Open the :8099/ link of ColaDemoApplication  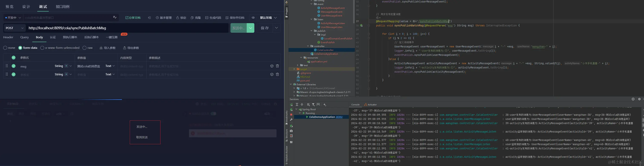(339, 117)
